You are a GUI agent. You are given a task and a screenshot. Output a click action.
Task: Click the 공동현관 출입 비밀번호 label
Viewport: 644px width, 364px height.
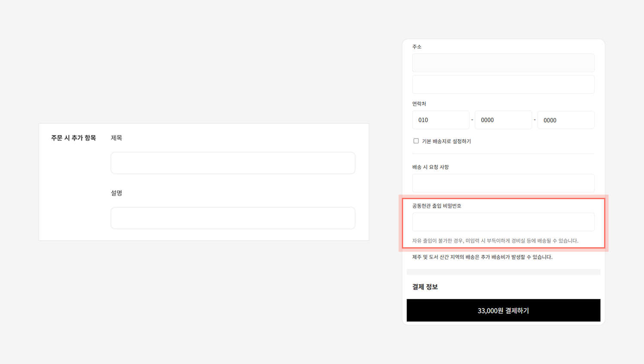pyautogui.click(x=437, y=206)
